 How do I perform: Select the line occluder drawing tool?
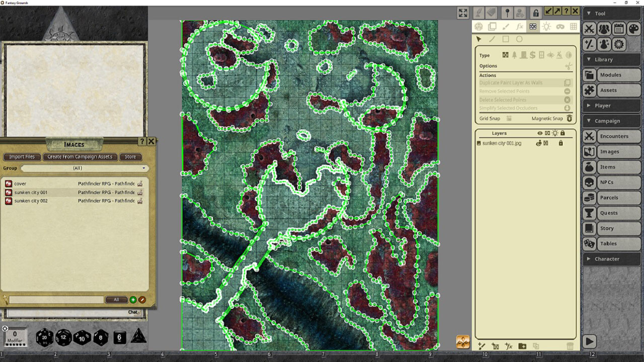(492, 39)
